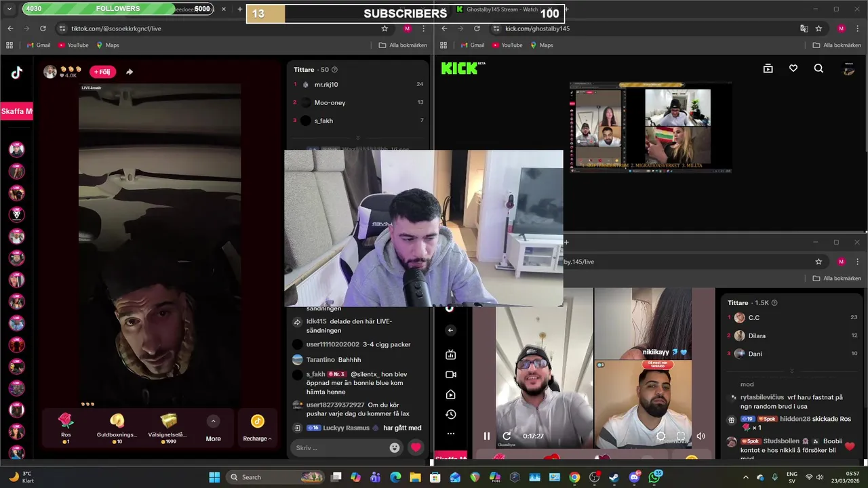Open Windows Start menu
The height and width of the screenshot is (488, 868).
point(214,477)
